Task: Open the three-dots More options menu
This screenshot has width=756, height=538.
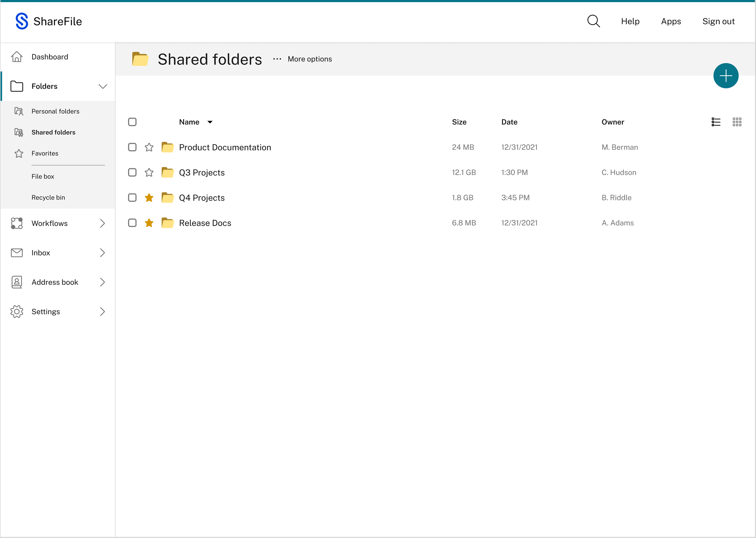Action: click(277, 59)
